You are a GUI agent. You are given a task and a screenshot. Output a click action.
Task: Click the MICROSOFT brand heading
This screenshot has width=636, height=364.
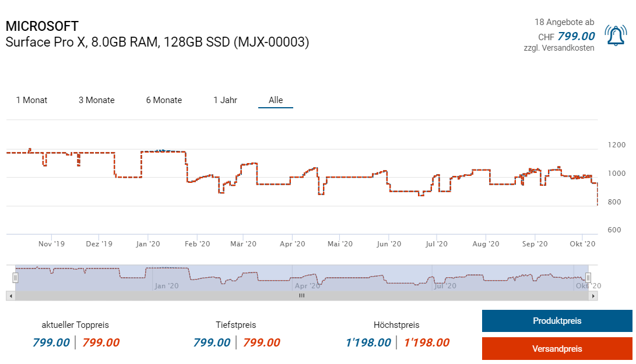pyautogui.click(x=42, y=26)
